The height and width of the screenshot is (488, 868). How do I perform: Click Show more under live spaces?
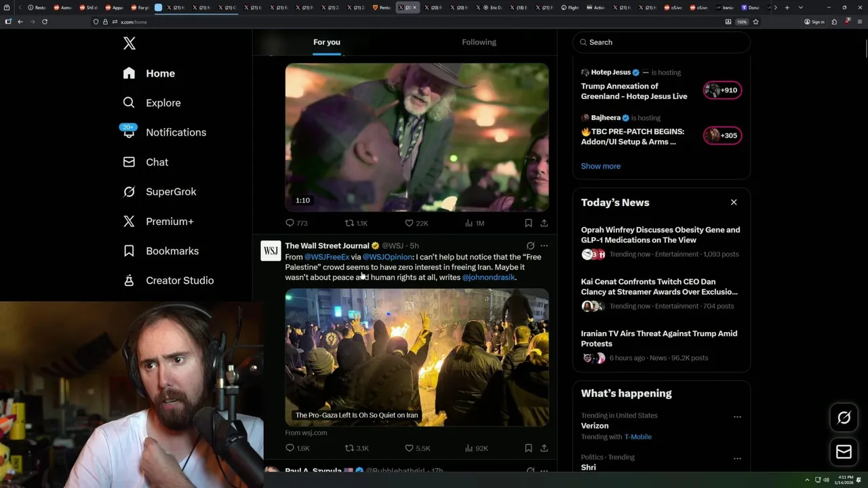pos(600,166)
